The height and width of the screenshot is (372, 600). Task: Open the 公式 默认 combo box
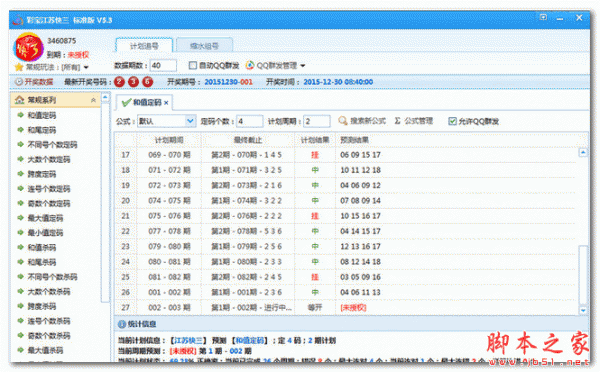coord(167,121)
